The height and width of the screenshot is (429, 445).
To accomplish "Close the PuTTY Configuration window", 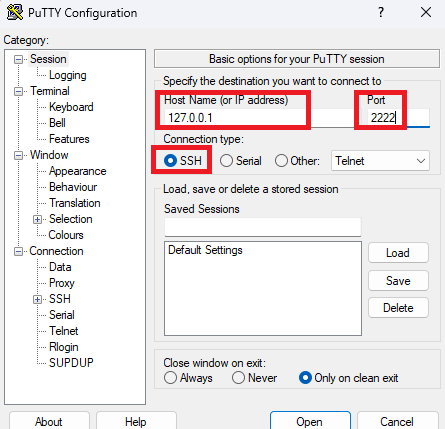I will [x=426, y=13].
